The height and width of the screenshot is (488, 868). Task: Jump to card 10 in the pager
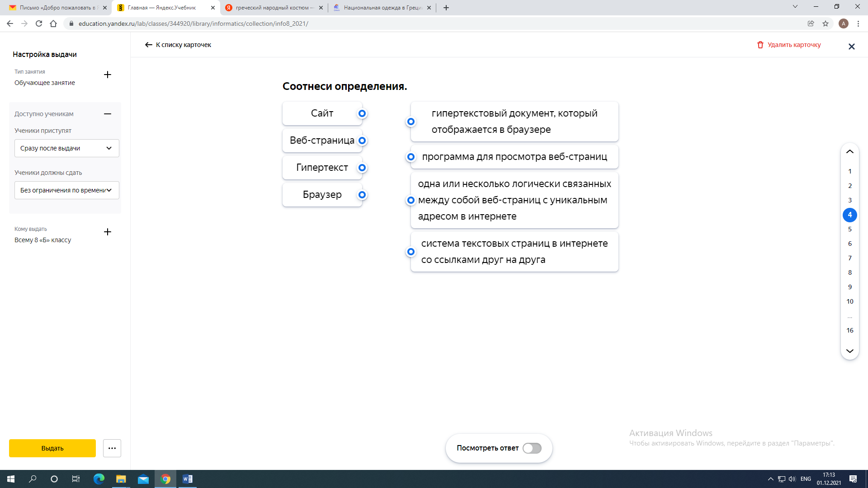(850, 301)
